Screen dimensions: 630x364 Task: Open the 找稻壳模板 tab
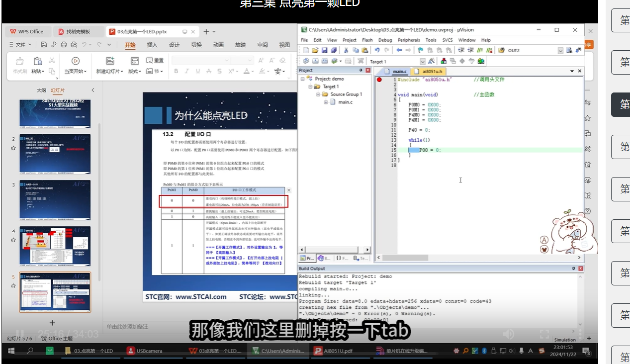click(x=79, y=31)
